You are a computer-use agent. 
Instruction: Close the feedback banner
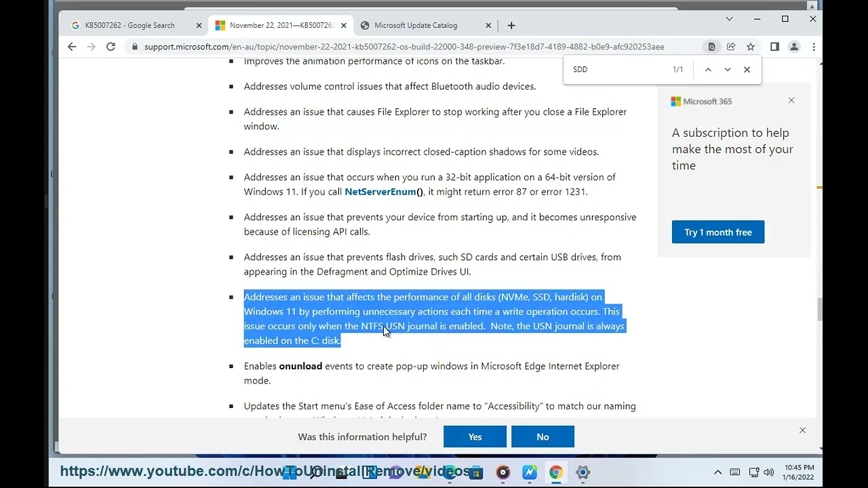coord(802,430)
